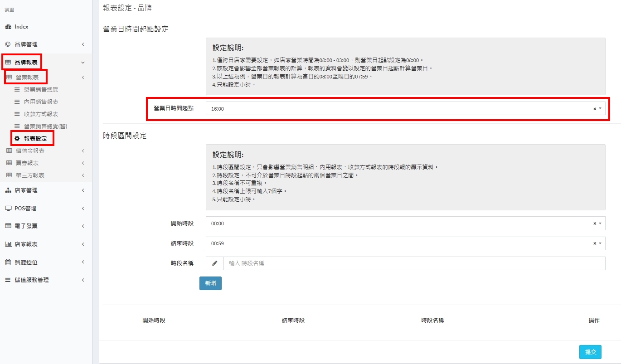Open 收款方式報表 in sidebar

click(41, 114)
